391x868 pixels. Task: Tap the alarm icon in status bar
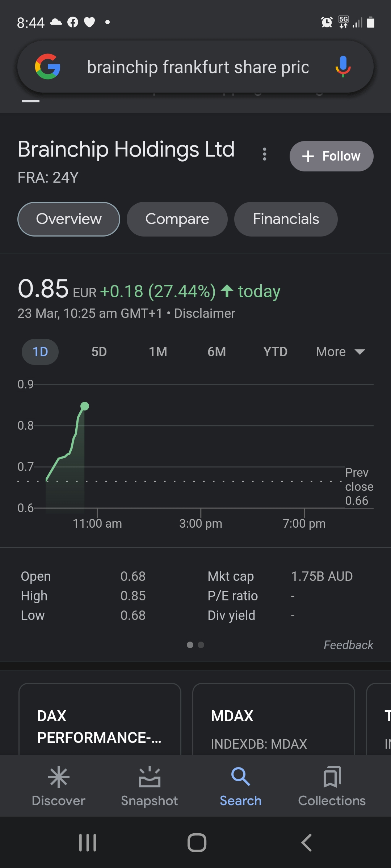(x=327, y=22)
